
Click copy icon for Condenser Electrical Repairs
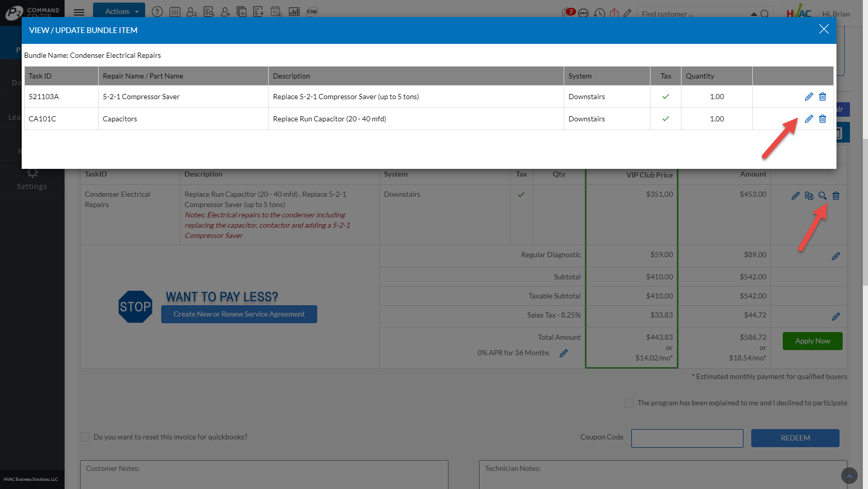809,196
